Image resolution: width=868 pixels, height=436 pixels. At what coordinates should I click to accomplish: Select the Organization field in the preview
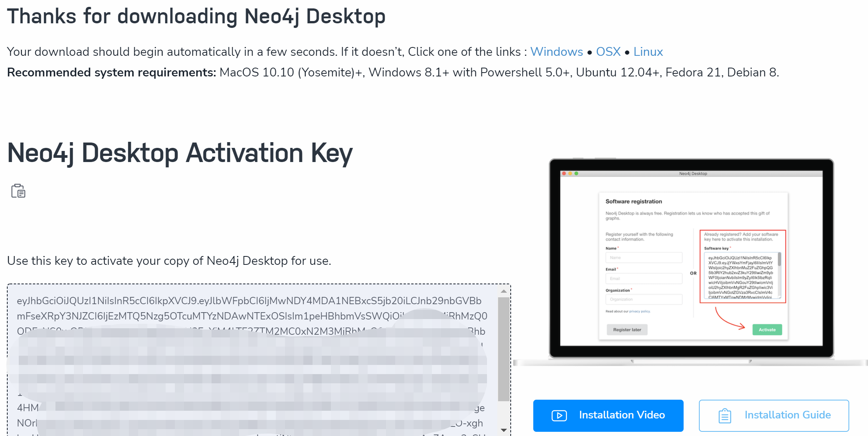pyautogui.click(x=644, y=299)
